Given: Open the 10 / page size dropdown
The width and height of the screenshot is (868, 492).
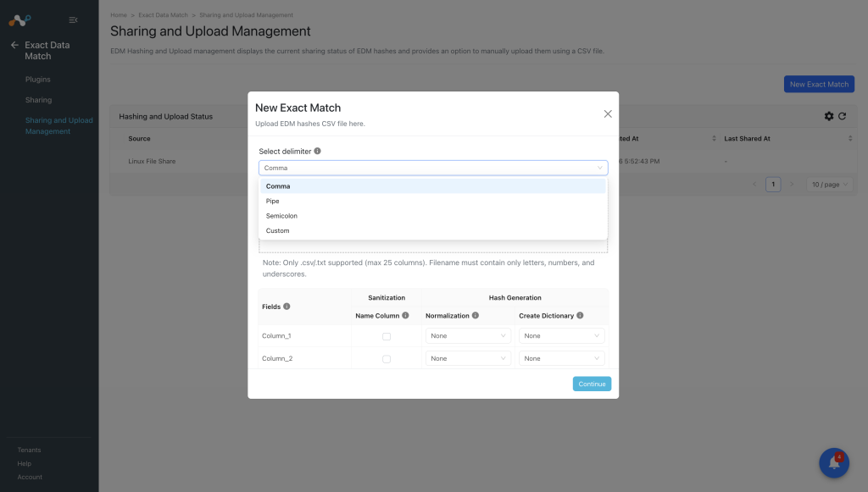Looking at the screenshot, I should (x=829, y=184).
